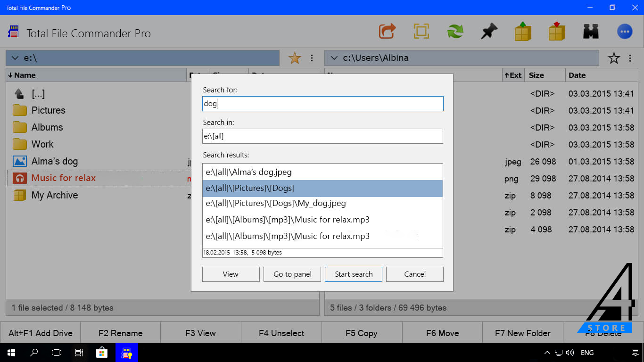Image resolution: width=644 pixels, height=362 pixels.
Task: Click the archive icon beside My Archive
Action: coord(20,195)
